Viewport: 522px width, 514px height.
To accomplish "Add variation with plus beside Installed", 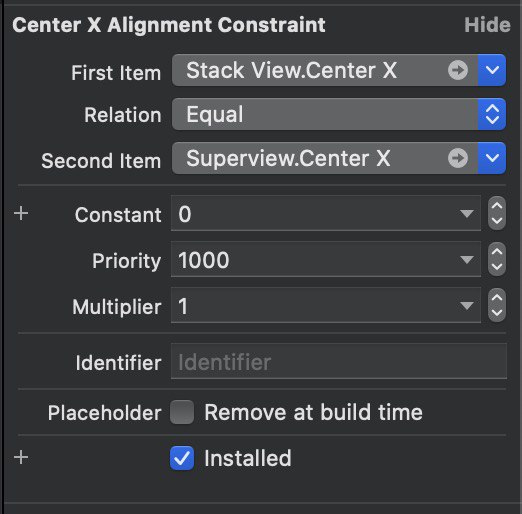I will coord(21,457).
